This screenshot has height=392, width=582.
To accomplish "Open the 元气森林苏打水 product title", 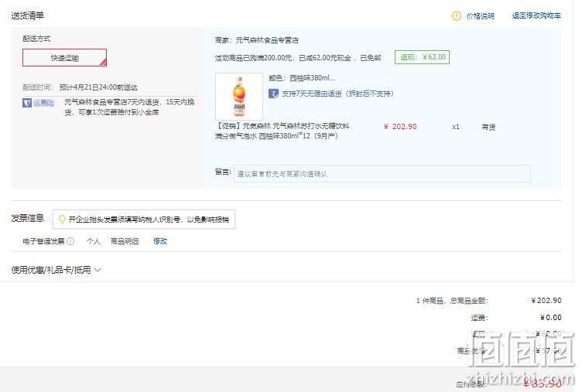I will tap(282, 131).
